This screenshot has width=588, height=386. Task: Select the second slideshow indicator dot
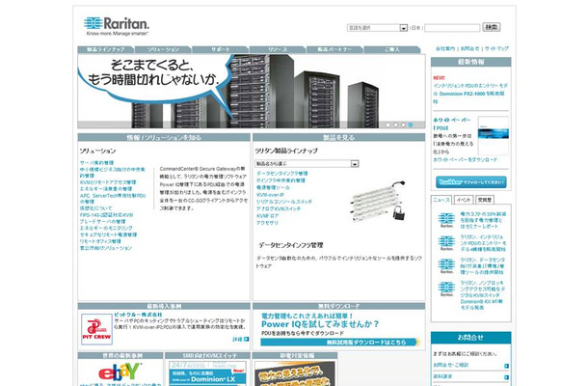(395, 124)
